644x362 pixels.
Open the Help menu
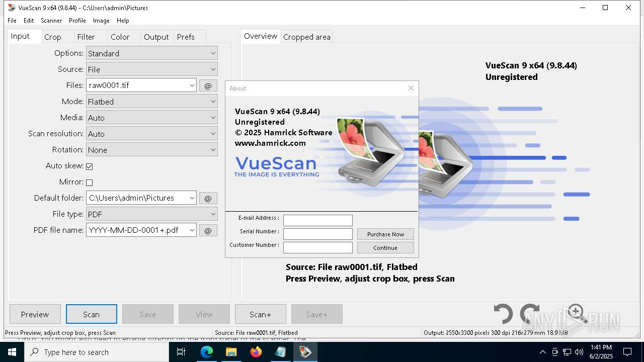[123, 21]
